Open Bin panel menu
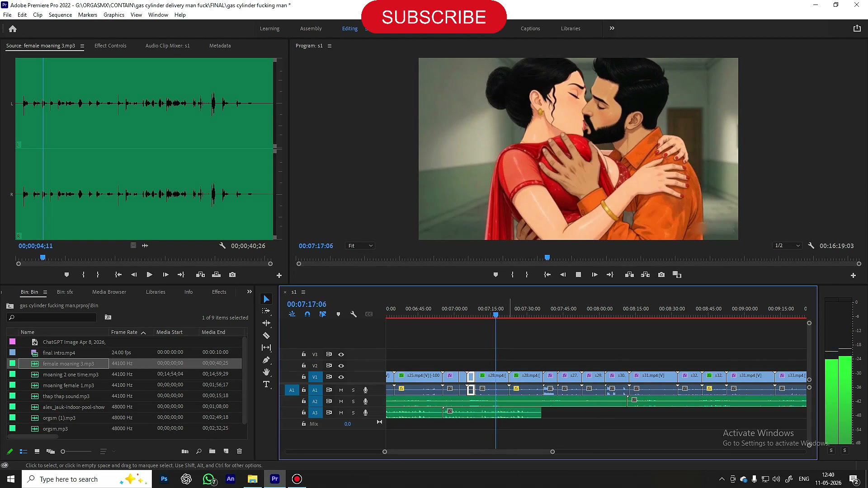868x488 pixels. click(x=45, y=292)
